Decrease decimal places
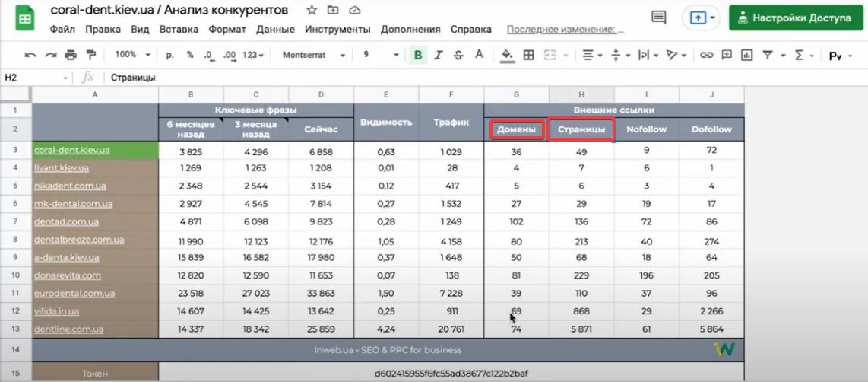868x382 pixels. click(x=208, y=55)
